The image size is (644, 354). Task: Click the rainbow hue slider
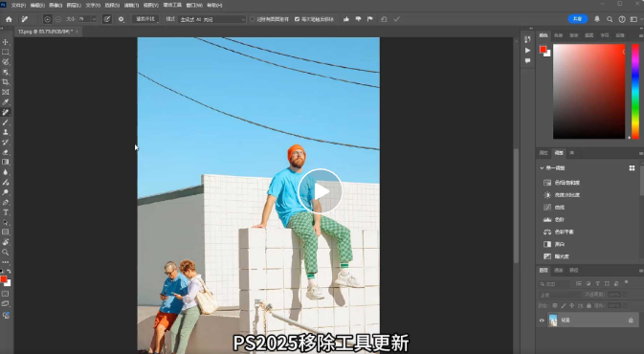(635, 91)
